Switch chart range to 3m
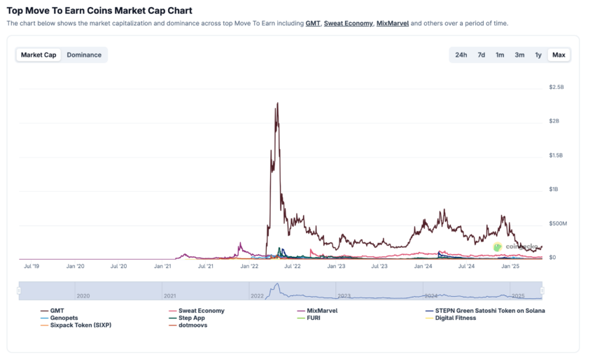This screenshot has height=364, width=595. (x=519, y=55)
